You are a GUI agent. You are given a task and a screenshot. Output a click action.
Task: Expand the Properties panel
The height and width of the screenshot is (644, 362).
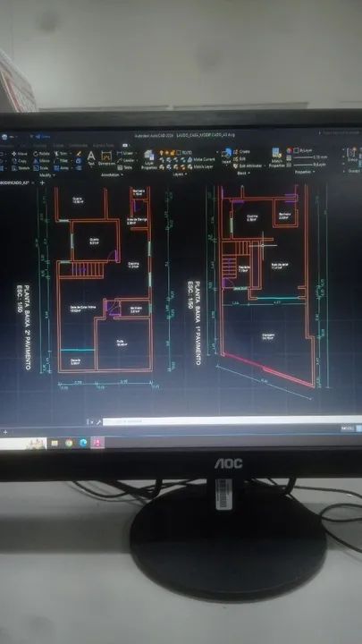tap(305, 172)
